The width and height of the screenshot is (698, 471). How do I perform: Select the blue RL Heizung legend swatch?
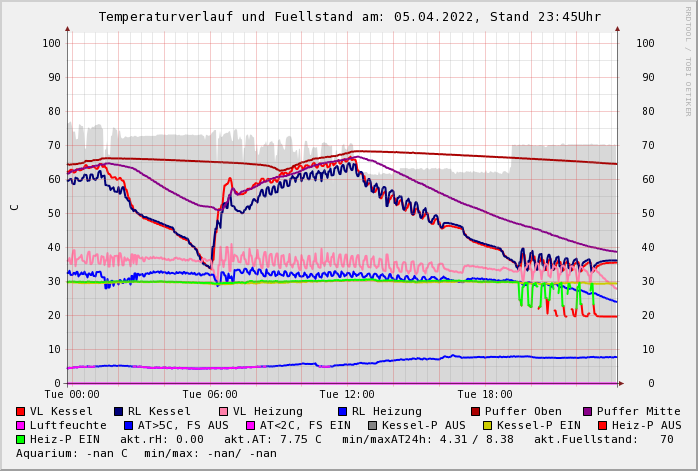[x=343, y=411]
